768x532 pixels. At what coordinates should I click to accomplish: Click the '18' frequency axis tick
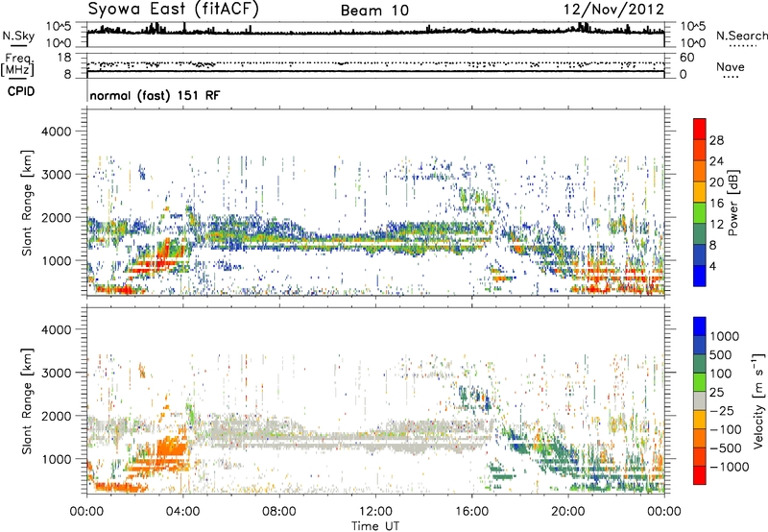click(64, 58)
